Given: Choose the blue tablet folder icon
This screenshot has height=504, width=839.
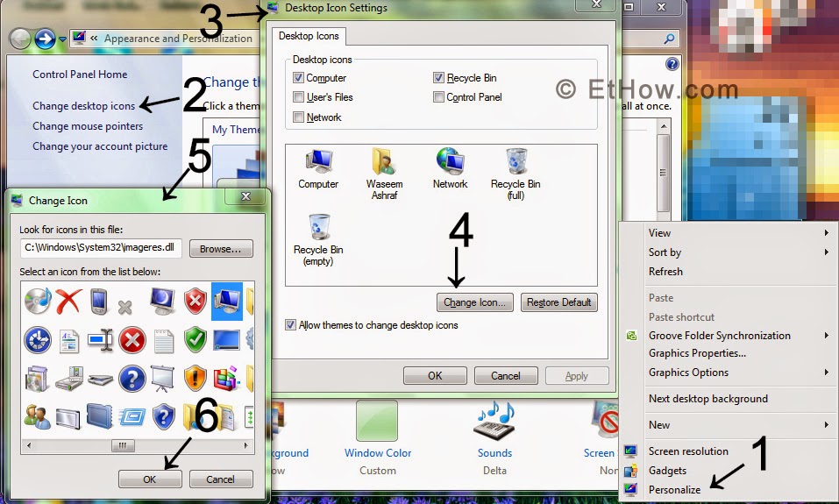Looking at the screenshot, I should pos(100,417).
